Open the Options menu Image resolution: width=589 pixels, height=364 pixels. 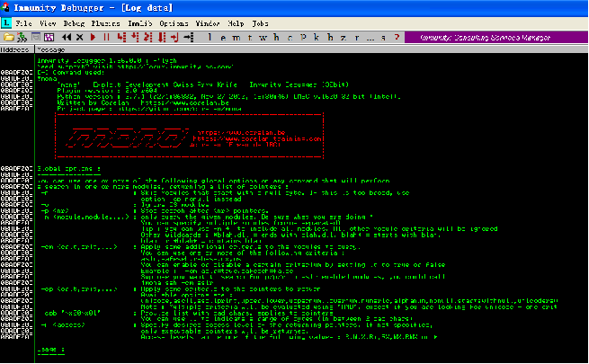click(x=174, y=23)
